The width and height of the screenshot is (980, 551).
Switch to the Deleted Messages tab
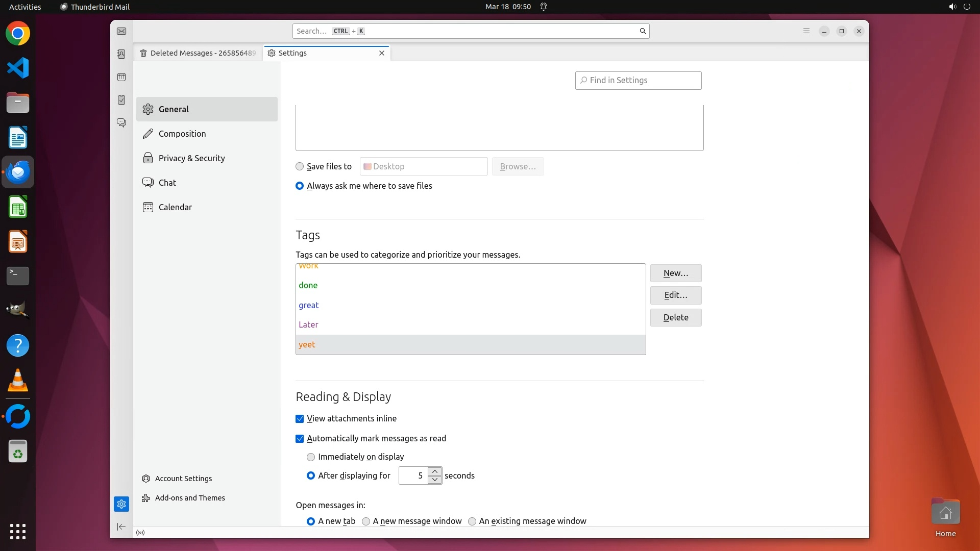(198, 53)
